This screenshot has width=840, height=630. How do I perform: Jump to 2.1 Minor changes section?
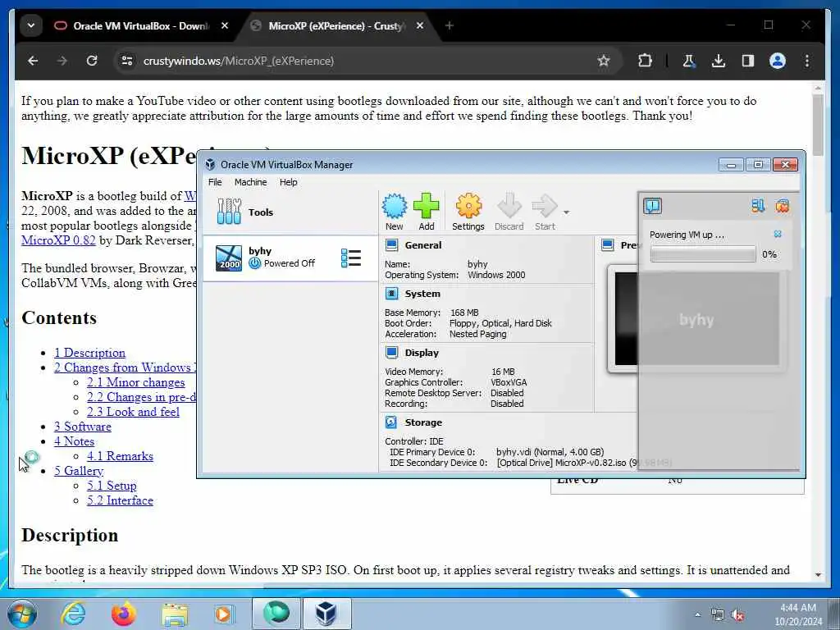(135, 382)
